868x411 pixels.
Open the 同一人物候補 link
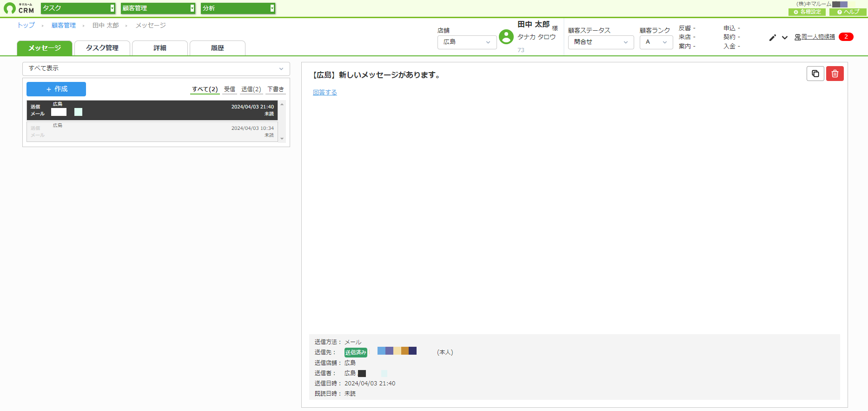click(x=815, y=37)
